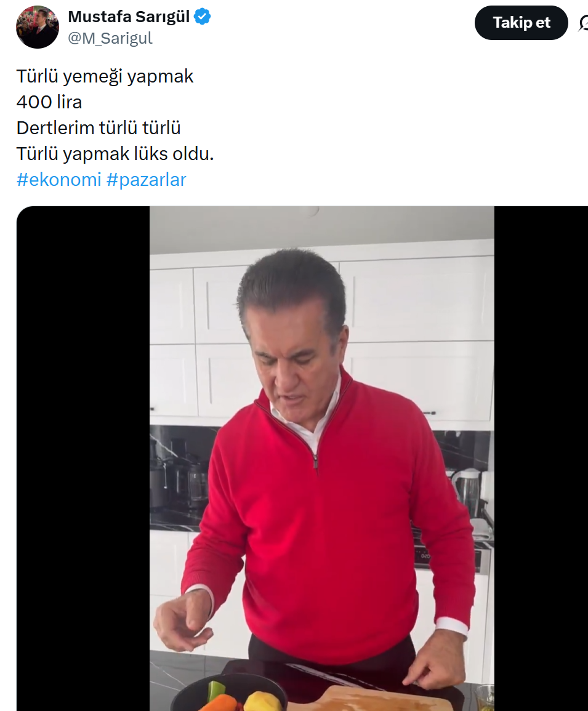
Task: Open the Grok icon beside Takip et
Action: pyautogui.click(x=584, y=23)
